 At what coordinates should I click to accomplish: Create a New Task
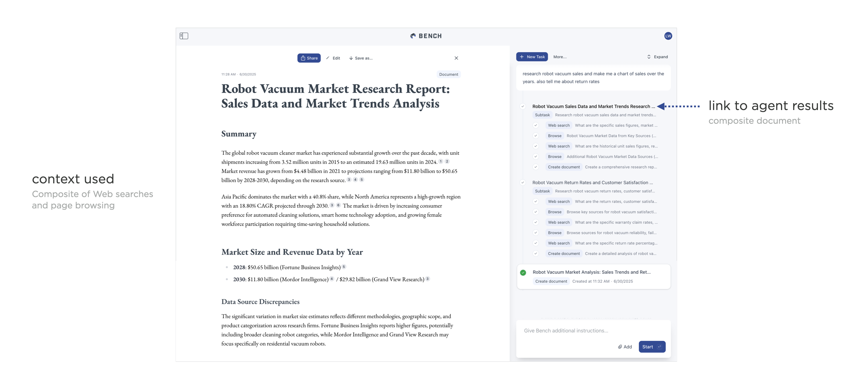[532, 57]
